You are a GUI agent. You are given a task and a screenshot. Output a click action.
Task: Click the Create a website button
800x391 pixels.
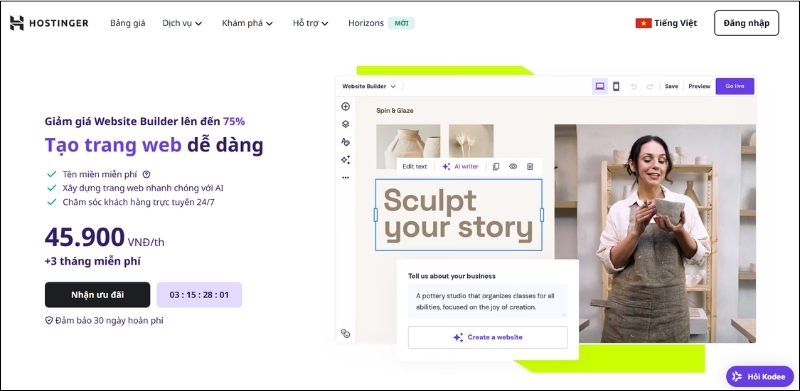coord(487,337)
